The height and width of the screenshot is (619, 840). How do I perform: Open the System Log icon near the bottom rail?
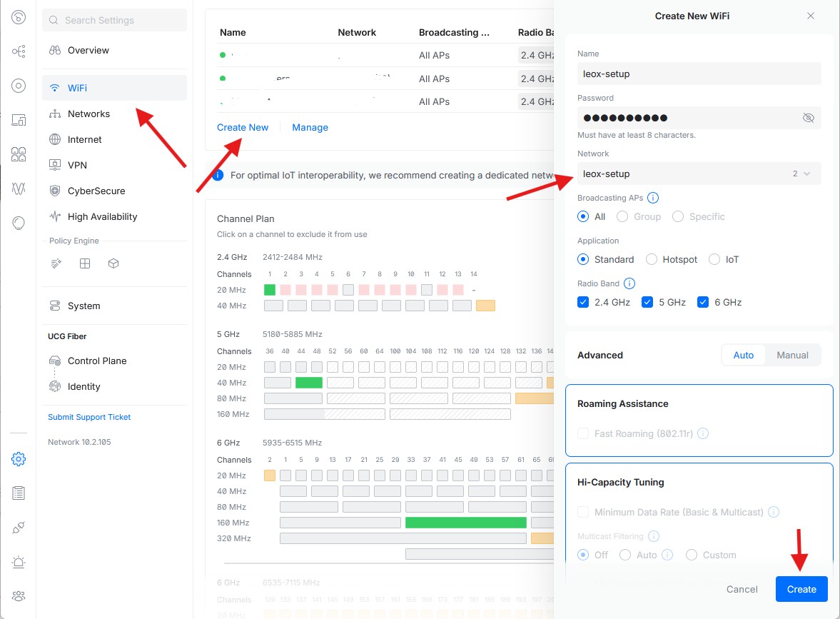tap(19, 493)
